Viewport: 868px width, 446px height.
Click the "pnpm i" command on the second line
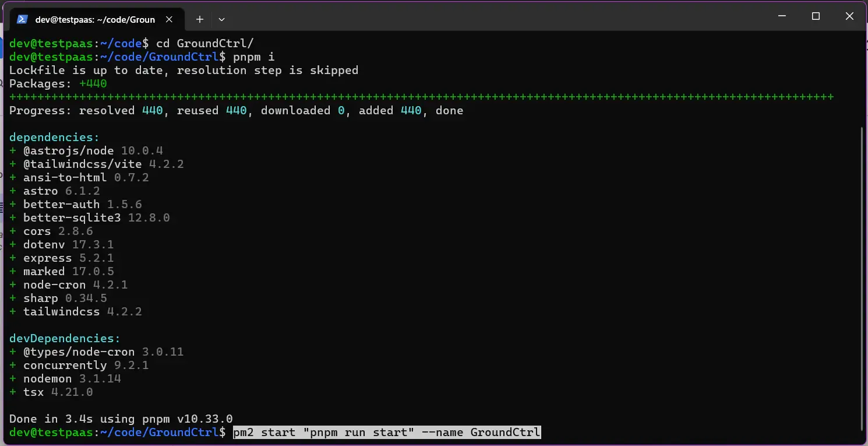[x=253, y=57]
